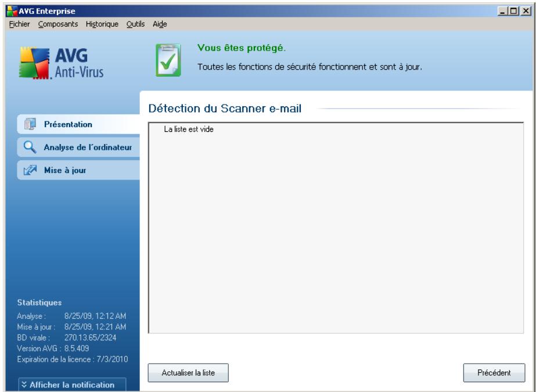Minimize the AVG Enterprise window
This screenshot has height=392, width=536.
[x=502, y=11]
